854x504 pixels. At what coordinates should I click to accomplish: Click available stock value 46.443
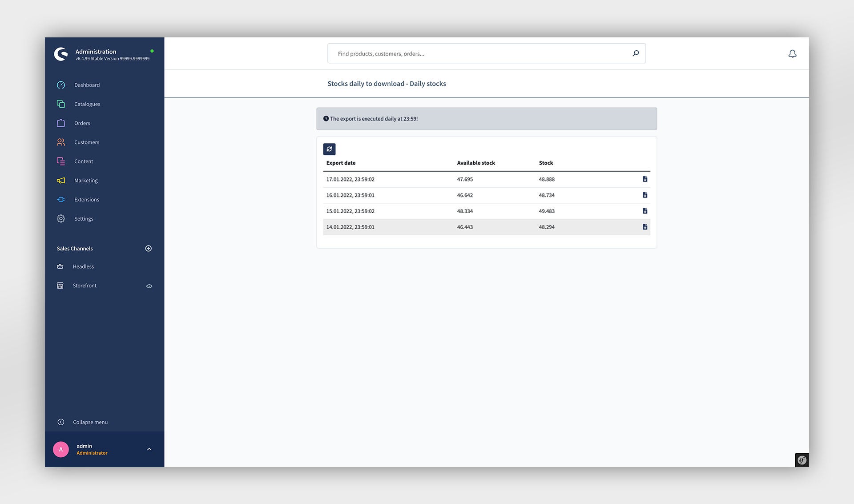click(x=465, y=227)
